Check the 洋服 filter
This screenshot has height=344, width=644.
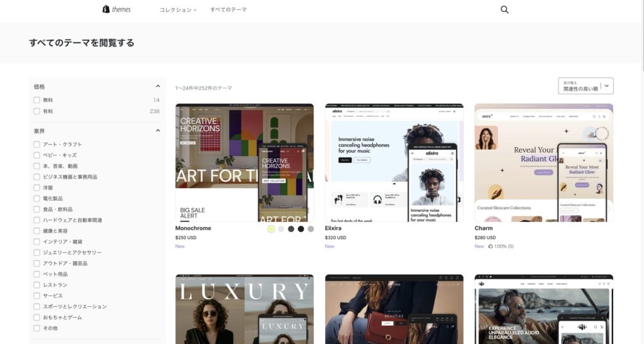click(36, 187)
